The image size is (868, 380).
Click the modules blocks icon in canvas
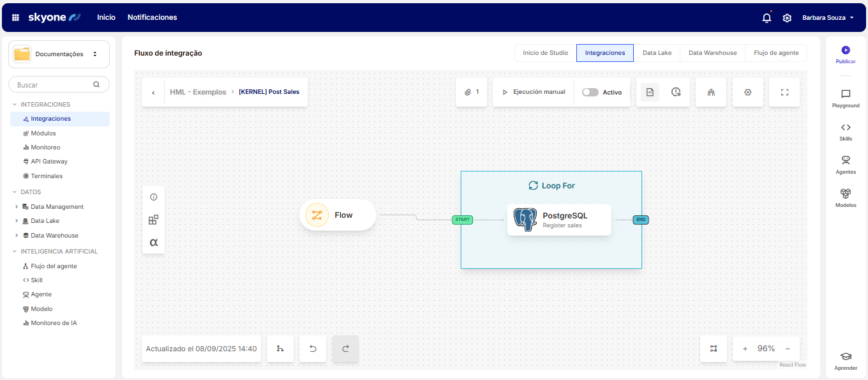pyautogui.click(x=153, y=220)
